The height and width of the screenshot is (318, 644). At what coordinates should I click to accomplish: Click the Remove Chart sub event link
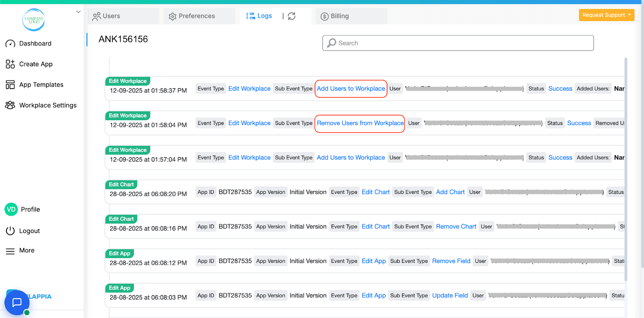click(456, 227)
